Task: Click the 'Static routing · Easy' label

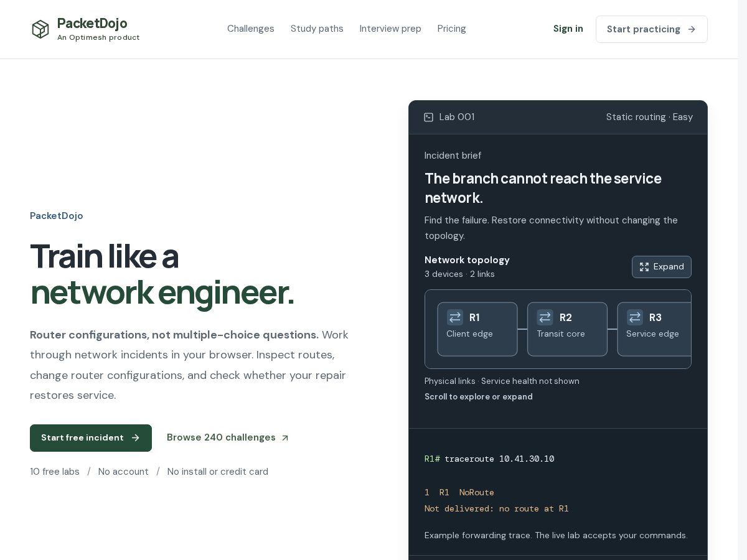Action: (x=649, y=117)
